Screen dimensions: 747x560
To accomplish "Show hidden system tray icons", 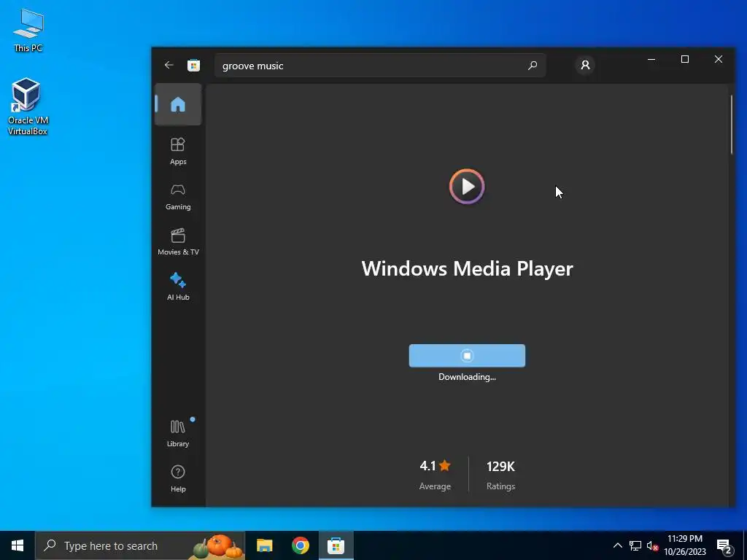I will pos(617,545).
